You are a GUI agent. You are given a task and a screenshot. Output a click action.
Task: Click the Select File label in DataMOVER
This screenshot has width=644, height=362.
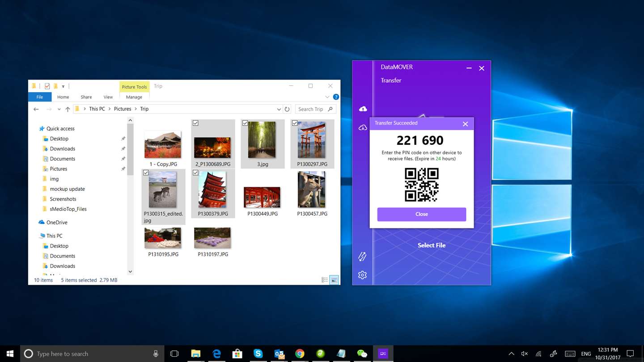432,245
